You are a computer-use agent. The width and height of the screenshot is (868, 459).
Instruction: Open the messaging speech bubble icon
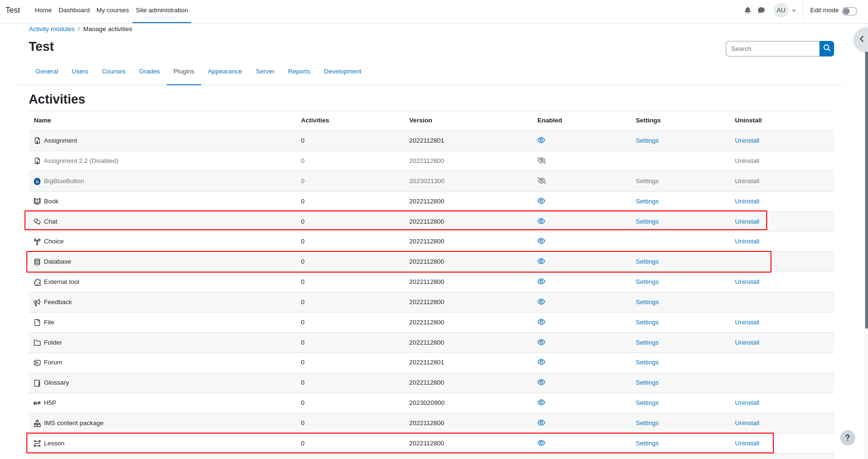click(x=761, y=10)
